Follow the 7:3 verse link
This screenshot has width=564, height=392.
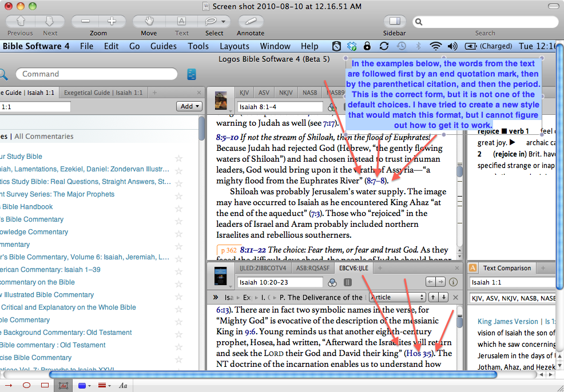315,213
